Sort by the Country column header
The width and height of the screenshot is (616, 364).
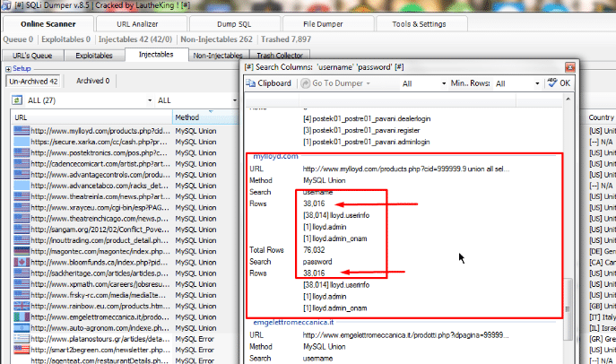tap(601, 117)
